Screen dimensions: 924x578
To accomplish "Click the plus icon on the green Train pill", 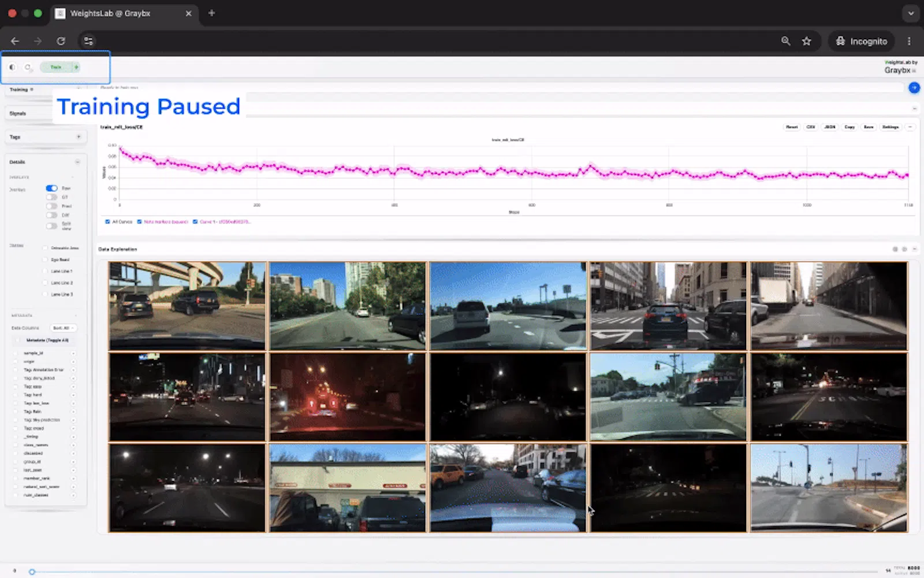I will click(76, 67).
